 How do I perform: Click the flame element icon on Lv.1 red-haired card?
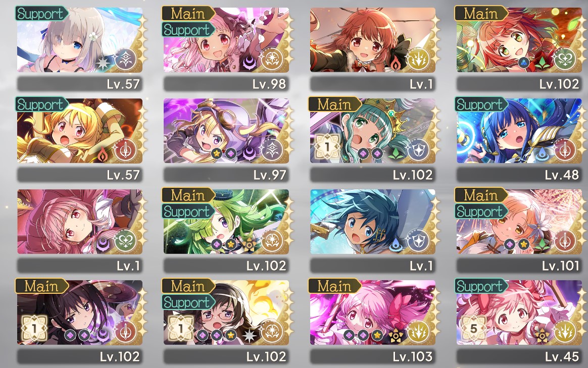397,64
